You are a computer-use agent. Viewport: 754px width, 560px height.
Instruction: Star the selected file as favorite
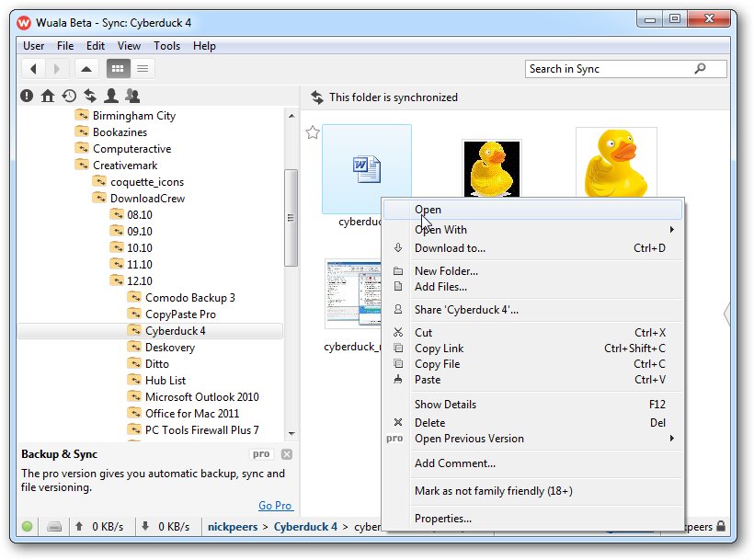313,132
